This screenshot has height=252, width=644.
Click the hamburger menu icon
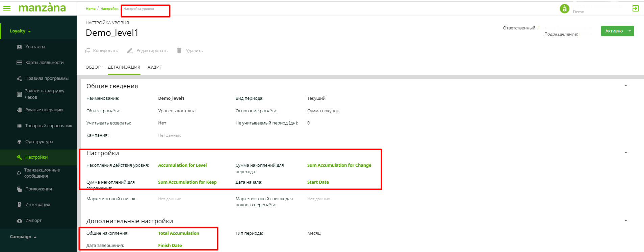click(7, 8)
